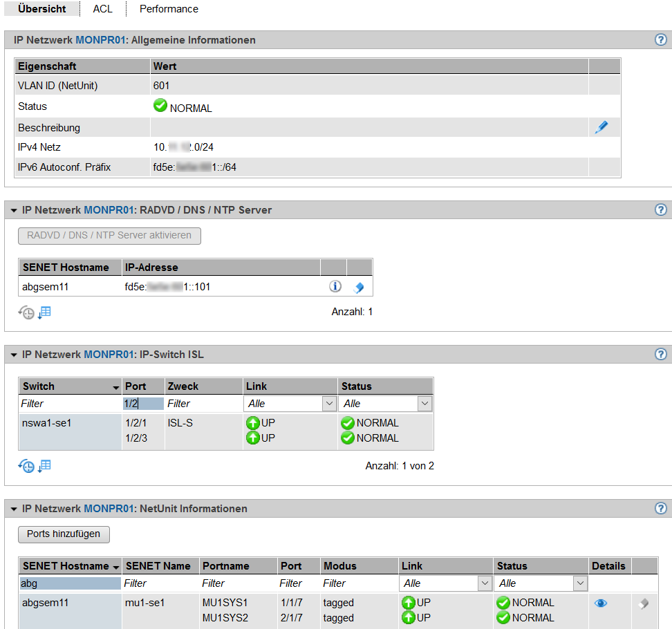Click the edit pencil icon for Beschreibung
Screen dimensions: 672x629
click(x=601, y=127)
